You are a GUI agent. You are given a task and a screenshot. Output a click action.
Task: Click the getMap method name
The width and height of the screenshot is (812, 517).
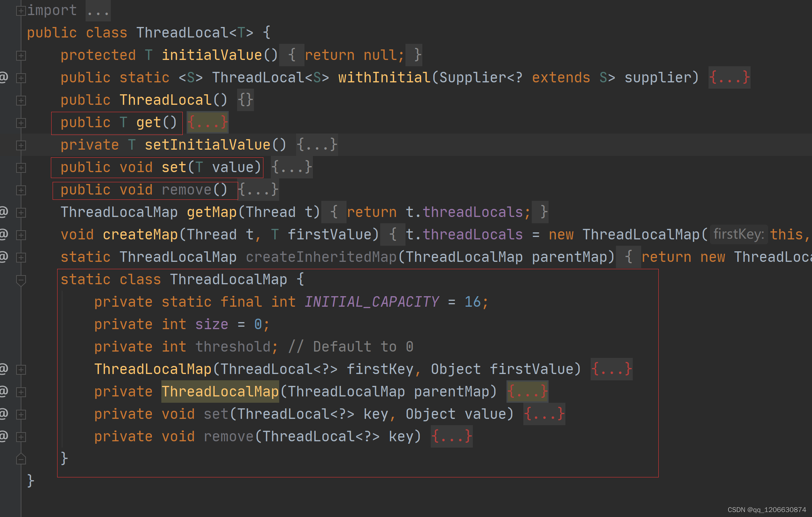212,212
